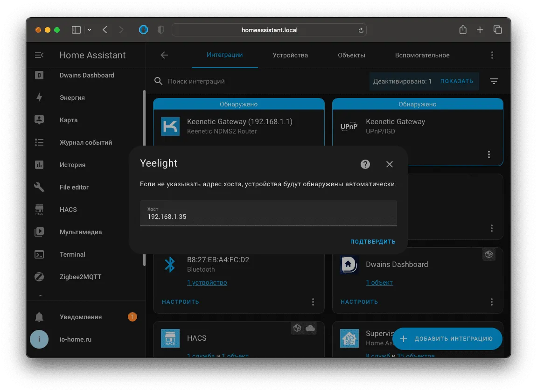Open the Энергия energy panel
This screenshot has width=537, height=392.
coord(72,98)
